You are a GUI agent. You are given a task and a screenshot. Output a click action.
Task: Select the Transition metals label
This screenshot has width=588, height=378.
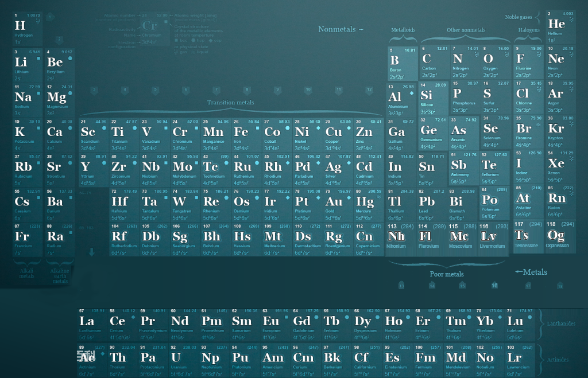click(230, 103)
